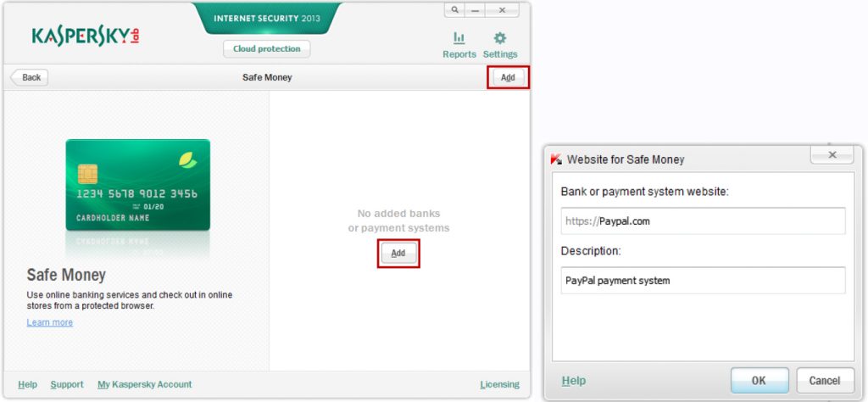This screenshot has height=402, width=868.
Task: Focus the bank website URL field
Action: [703, 221]
